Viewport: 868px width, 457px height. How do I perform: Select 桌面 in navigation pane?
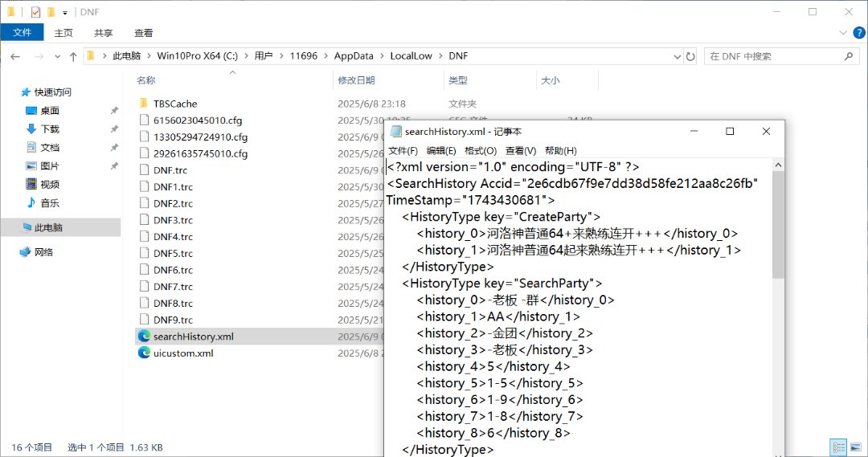50,111
